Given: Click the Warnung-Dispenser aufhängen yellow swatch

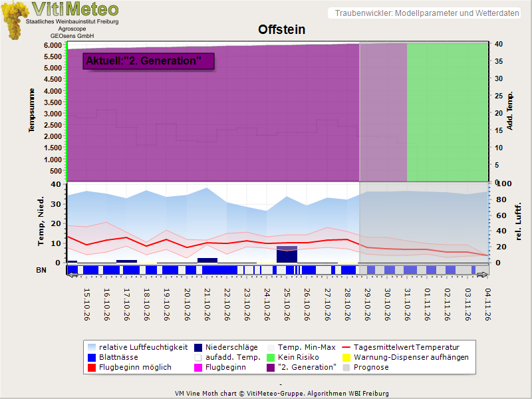Looking at the screenshot, I should click(346, 358).
